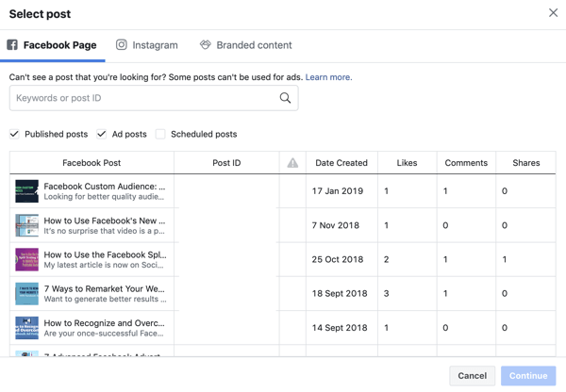Select the Facebook Split test post thumbnail
Screen dimensions: 566x392
pyautogui.click(x=26, y=259)
